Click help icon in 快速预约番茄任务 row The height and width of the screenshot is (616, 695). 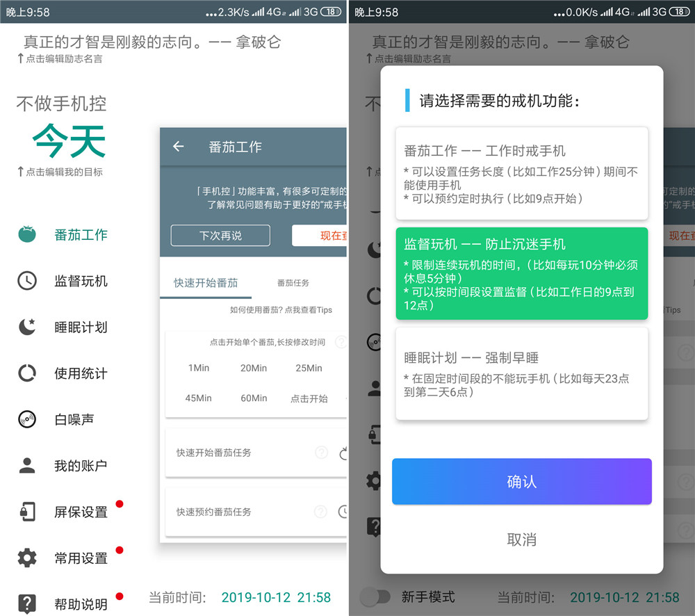coord(321,511)
